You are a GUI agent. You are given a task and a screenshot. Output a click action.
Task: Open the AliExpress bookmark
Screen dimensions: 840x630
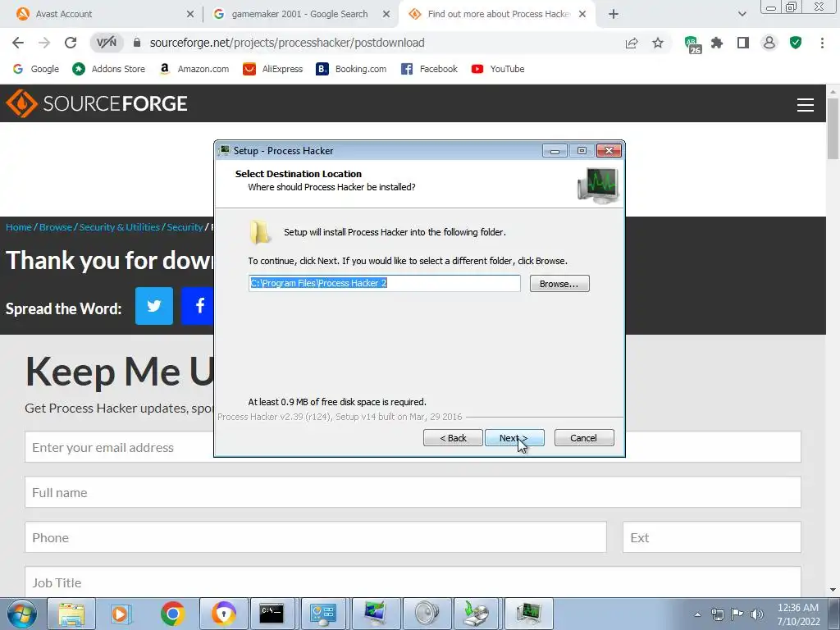[x=272, y=69]
